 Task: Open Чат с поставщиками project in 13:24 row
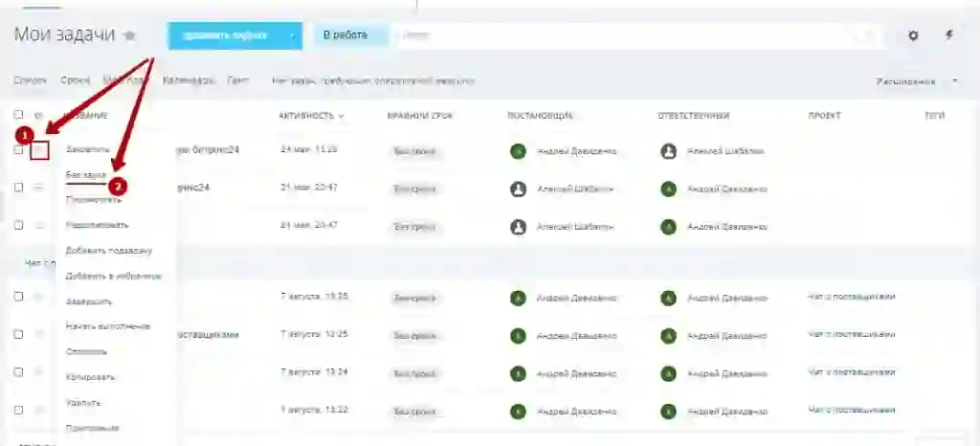click(851, 371)
